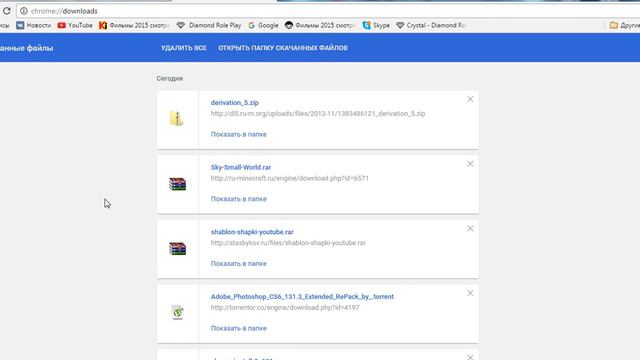Screen dimensions: 640x360
Task: Open the YouTube bookmark
Action: click(x=75, y=25)
